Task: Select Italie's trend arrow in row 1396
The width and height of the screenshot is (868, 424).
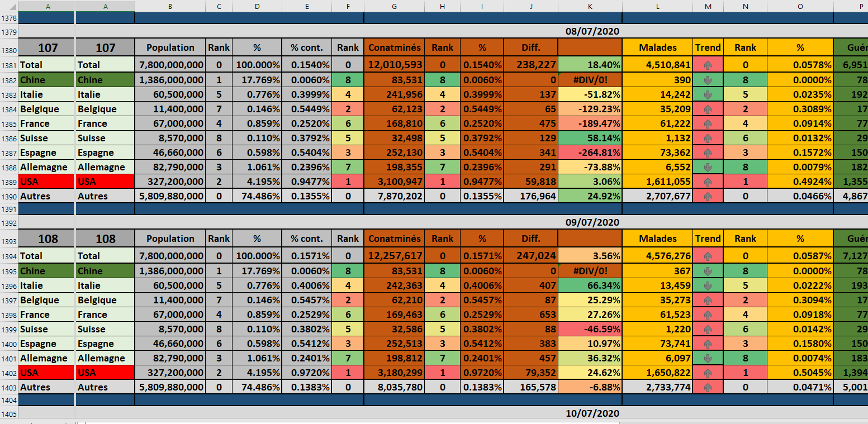Action: pyautogui.click(x=708, y=285)
